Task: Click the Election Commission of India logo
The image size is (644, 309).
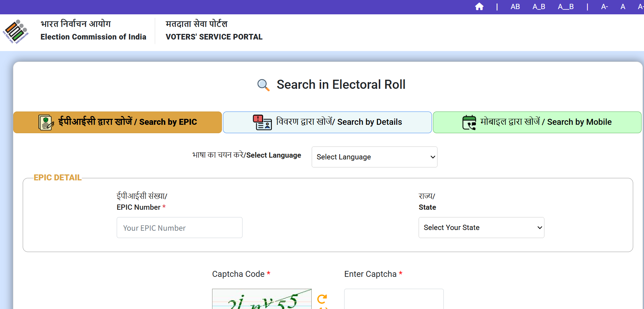Action: [16, 31]
